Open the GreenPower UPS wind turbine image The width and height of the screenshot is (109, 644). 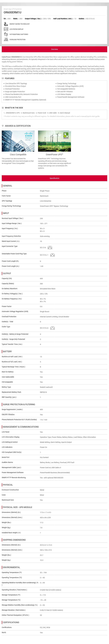54,141
